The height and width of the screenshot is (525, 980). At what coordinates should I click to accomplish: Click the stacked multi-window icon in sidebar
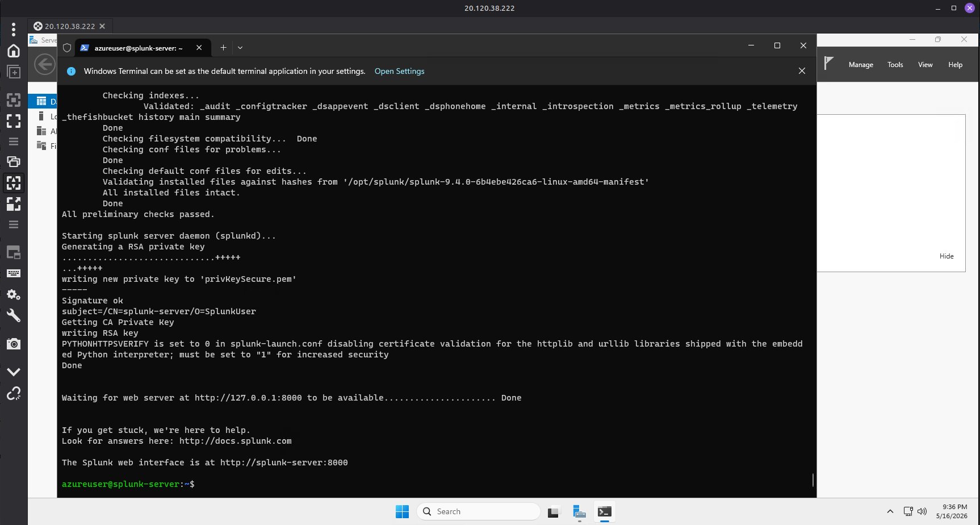(x=14, y=162)
